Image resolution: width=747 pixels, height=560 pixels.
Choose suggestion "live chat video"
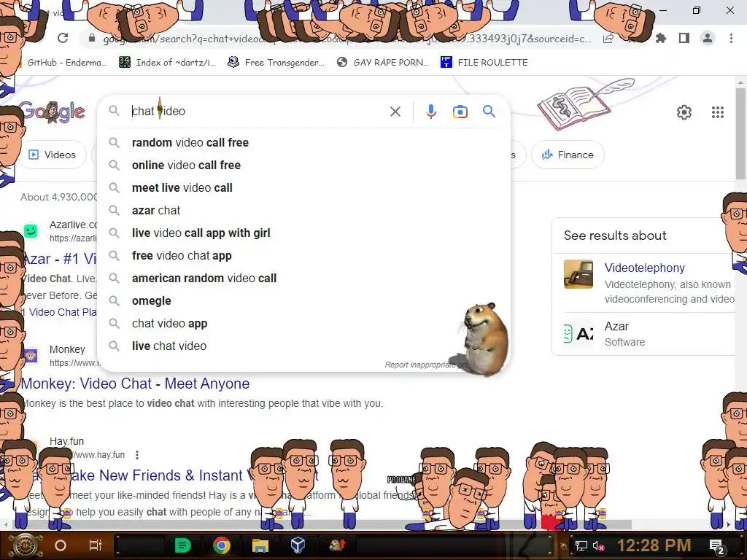click(x=304, y=346)
